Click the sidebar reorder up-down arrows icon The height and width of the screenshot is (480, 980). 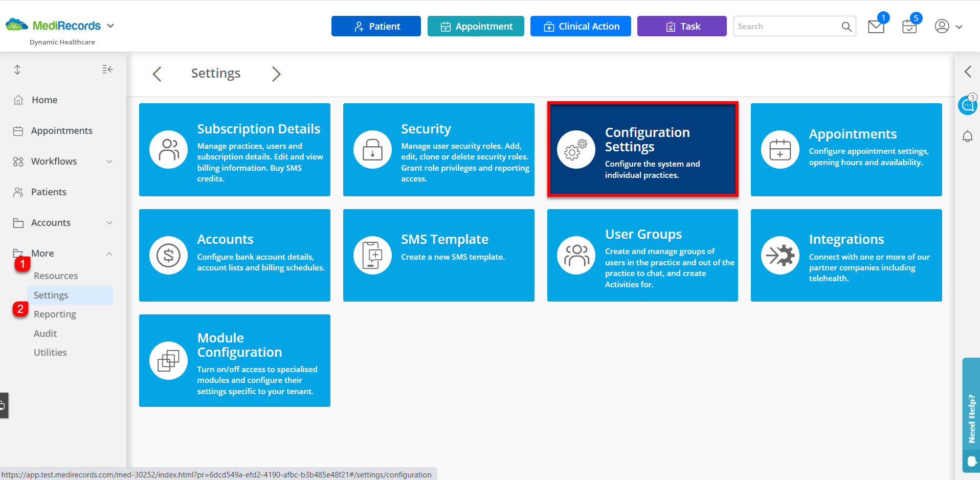pyautogui.click(x=17, y=70)
